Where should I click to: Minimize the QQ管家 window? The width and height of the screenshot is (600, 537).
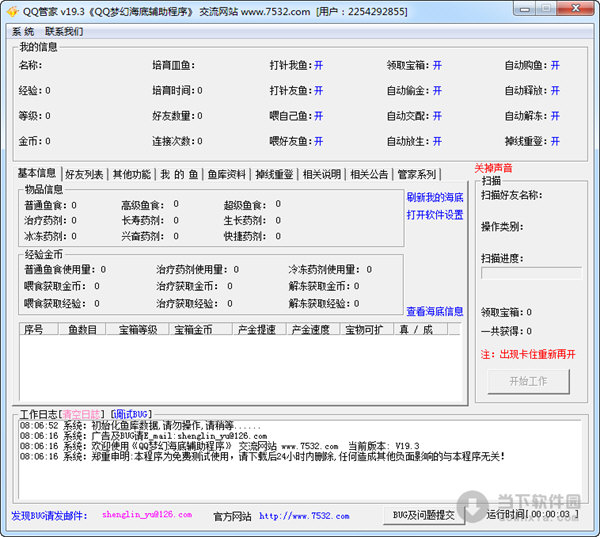tap(525, 9)
